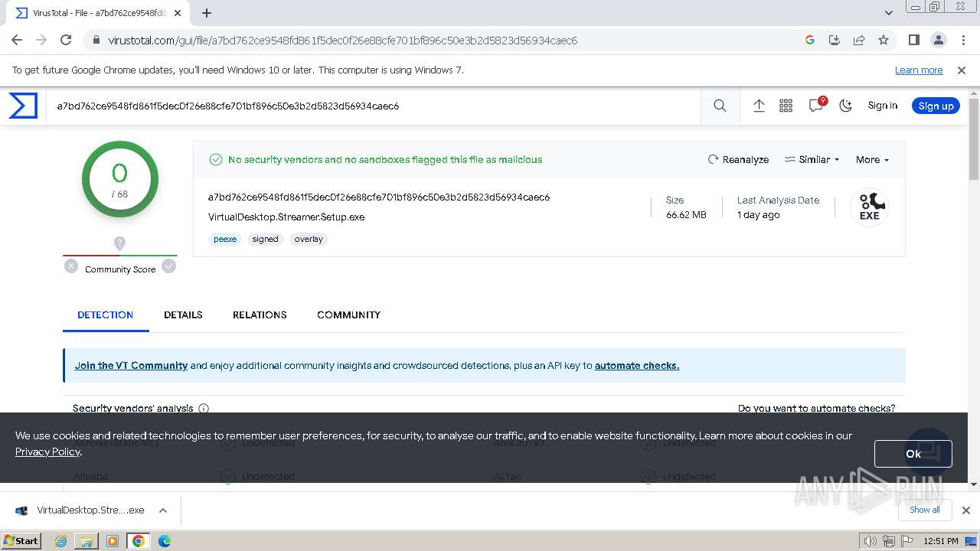
Task: Click the Chrome taskbar icon
Action: (x=139, y=541)
